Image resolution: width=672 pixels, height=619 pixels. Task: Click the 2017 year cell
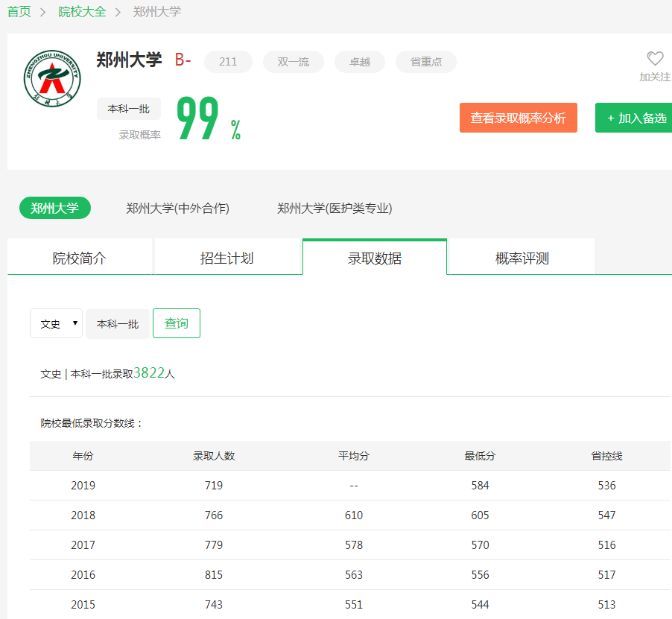click(83, 545)
